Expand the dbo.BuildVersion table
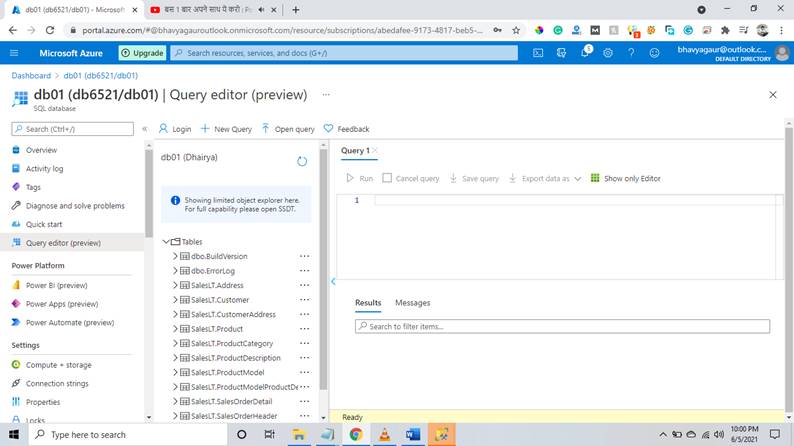Image resolution: width=794 pixels, height=446 pixels. pos(175,256)
